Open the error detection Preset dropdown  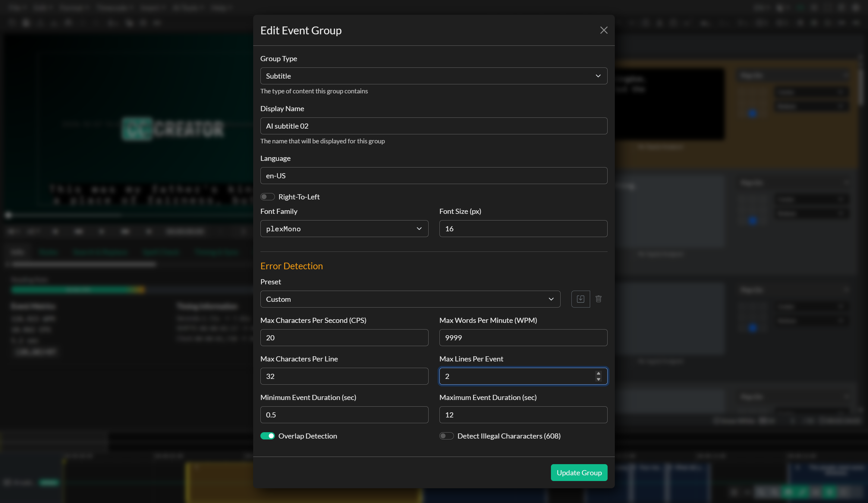coord(410,299)
